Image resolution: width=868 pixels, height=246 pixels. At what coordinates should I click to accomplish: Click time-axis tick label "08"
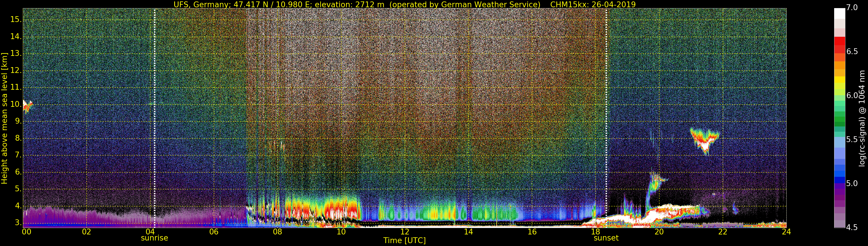278,232
